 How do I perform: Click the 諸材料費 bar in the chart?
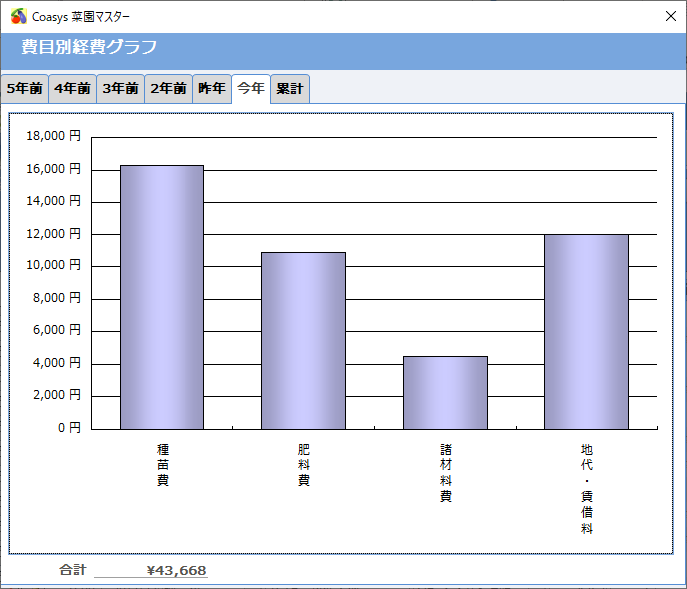point(445,393)
